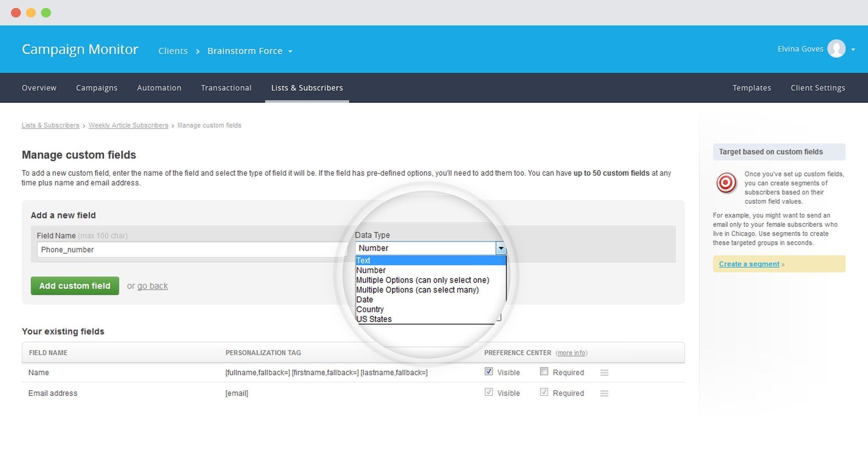868x468 pixels.
Task: Select Multiple Options (can select many)
Action: tap(431, 290)
